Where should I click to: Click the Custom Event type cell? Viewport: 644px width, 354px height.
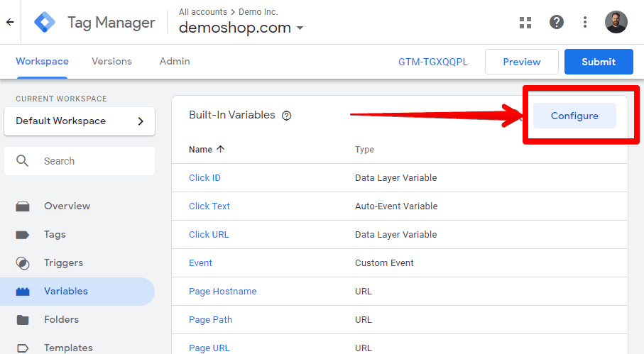pos(384,262)
